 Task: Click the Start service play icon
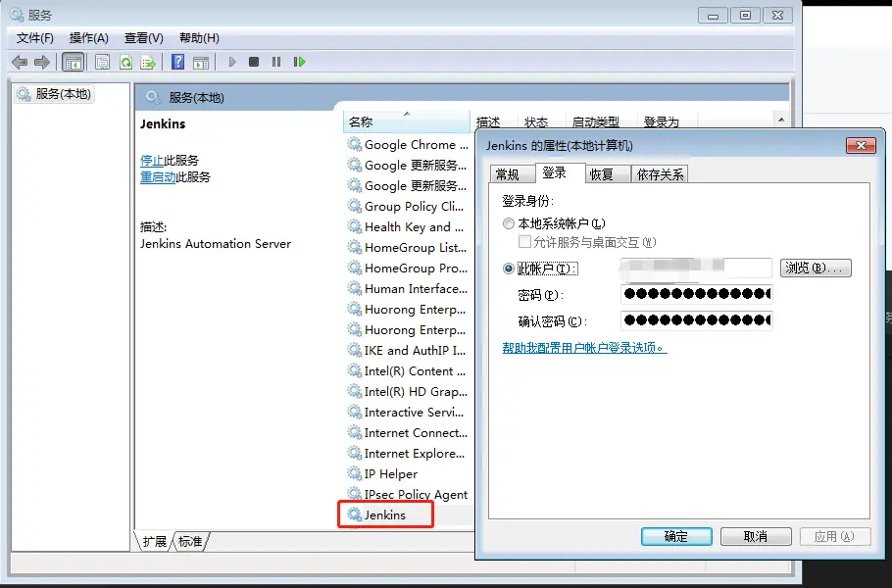pos(232,62)
